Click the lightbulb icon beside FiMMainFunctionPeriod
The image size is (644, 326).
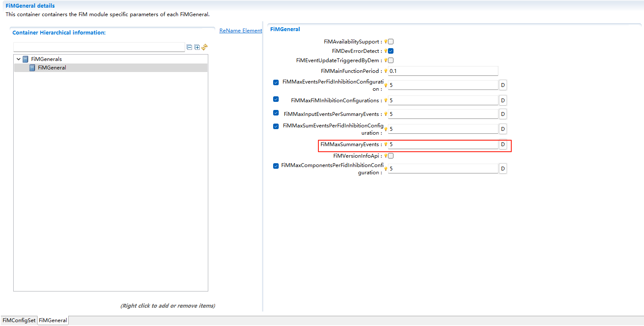(x=386, y=71)
